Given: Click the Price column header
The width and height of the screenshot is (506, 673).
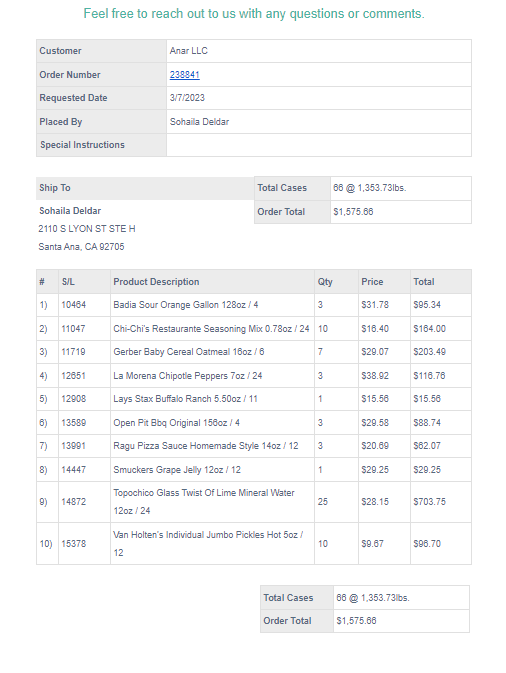Looking at the screenshot, I should coord(372,282).
